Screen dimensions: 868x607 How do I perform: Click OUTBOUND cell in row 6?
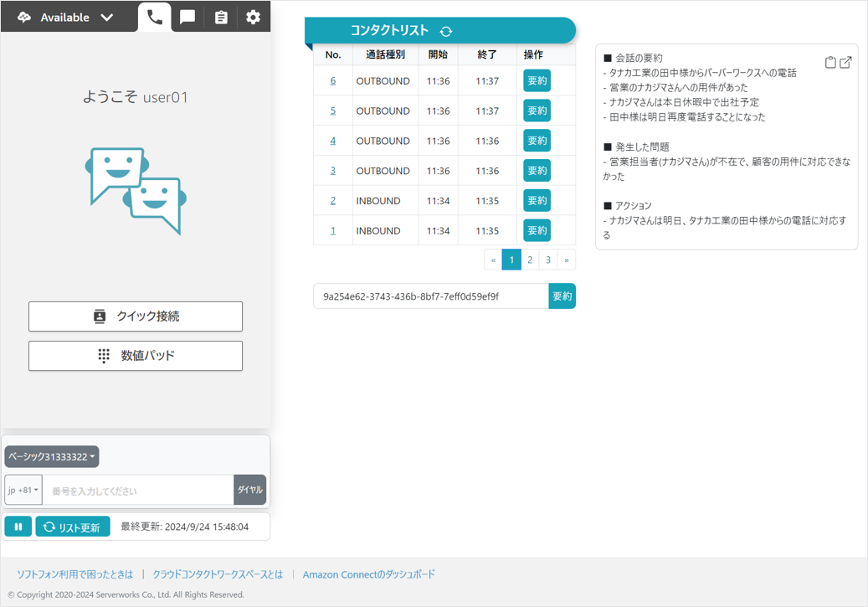click(x=383, y=81)
